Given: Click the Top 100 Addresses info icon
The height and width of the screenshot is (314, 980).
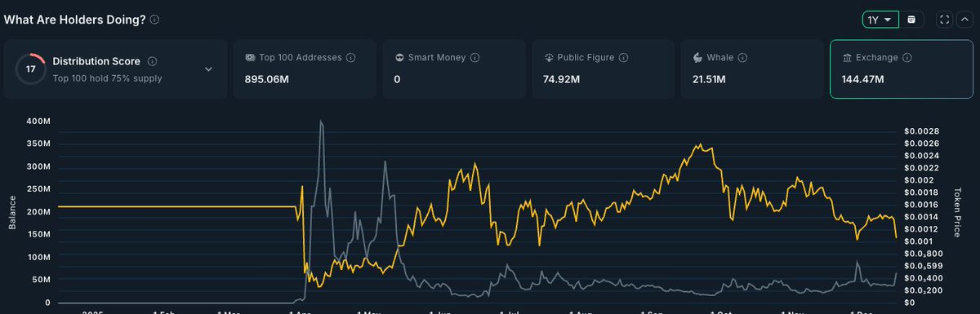Looking at the screenshot, I should (351, 58).
